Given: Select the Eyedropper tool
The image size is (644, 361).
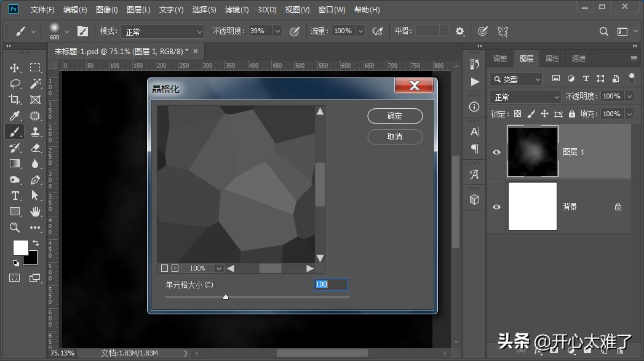Looking at the screenshot, I should (x=15, y=116).
